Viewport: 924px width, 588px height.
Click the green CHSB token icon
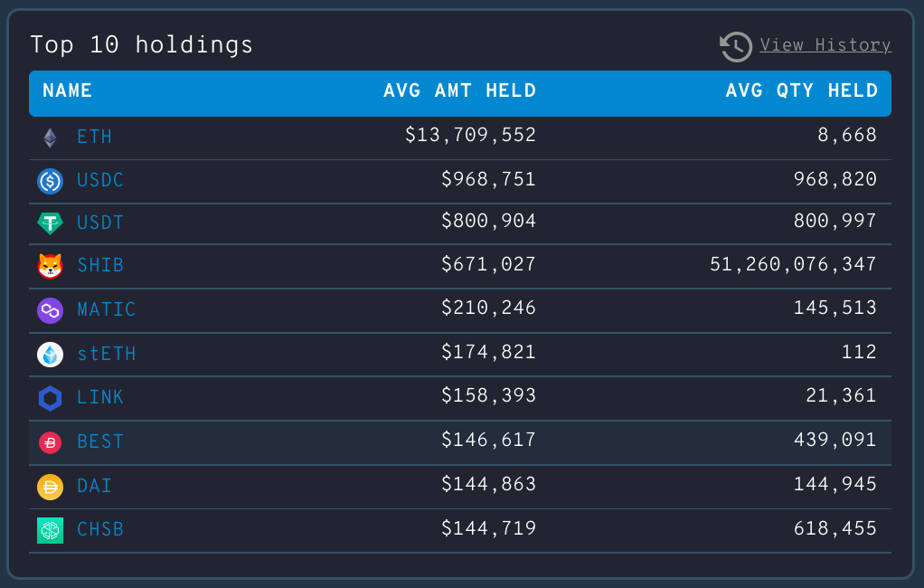click(x=50, y=530)
